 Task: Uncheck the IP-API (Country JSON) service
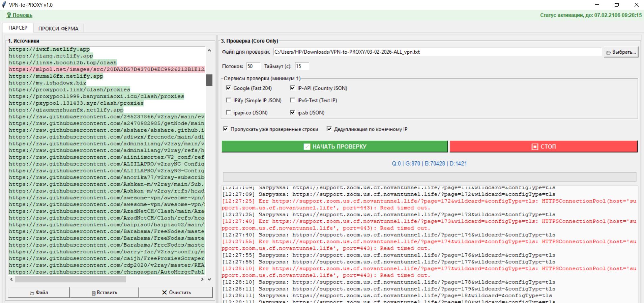[292, 88]
